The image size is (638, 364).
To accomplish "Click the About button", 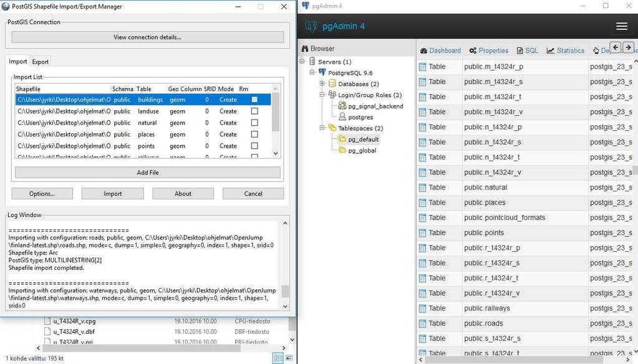I will (183, 194).
